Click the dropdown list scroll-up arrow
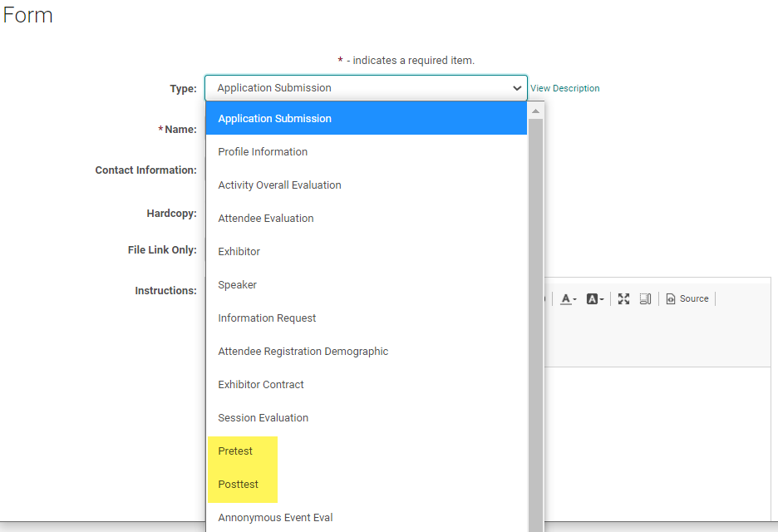Image resolution: width=778 pixels, height=532 pixels. (x=535, y=111)
